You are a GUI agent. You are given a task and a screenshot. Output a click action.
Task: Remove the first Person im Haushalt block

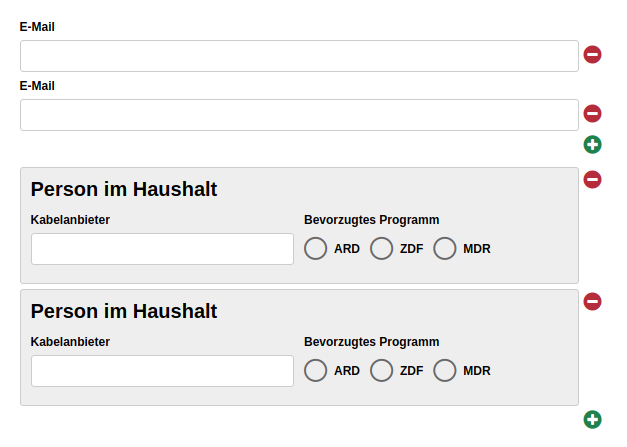592,179
